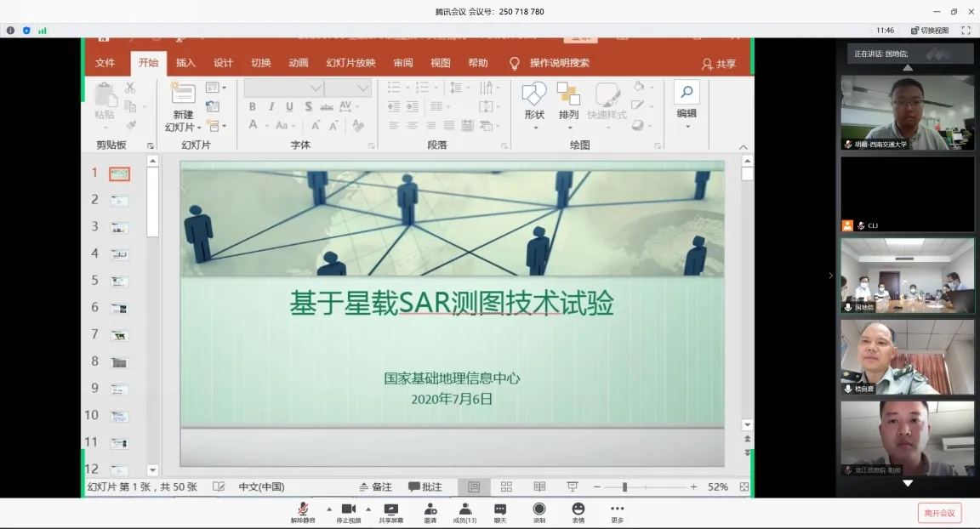Open the Chat (聊天) panel
980x529 pixels.
pyautogui.click(x=499, y=509)
